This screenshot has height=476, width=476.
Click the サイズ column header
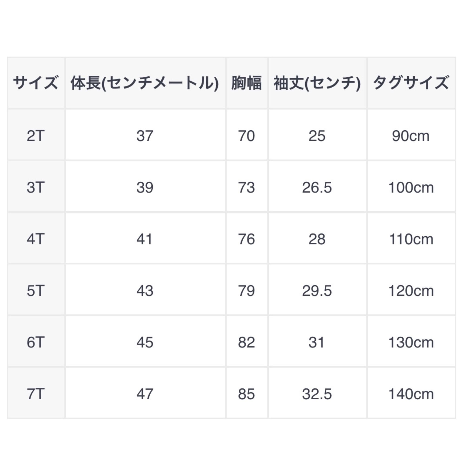click(x=36, y=83)
